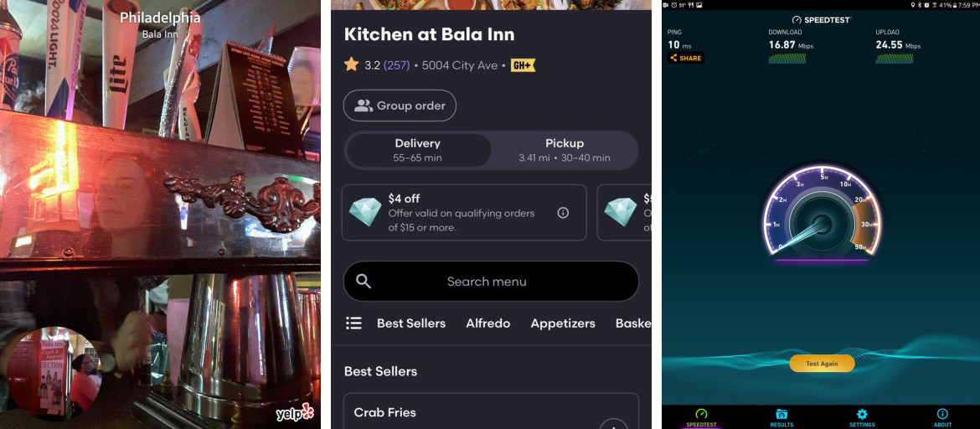Tap the $4 off info icon
The image size is (980, 429).
pos(563,213)
